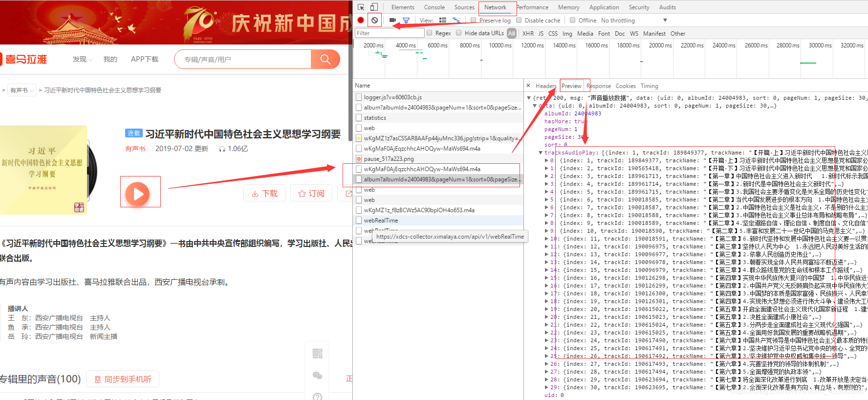The width and height of the screenshot is (868, 400).
Task: Toggle the capture screenshots camera icon
Action: coord(392,20)
